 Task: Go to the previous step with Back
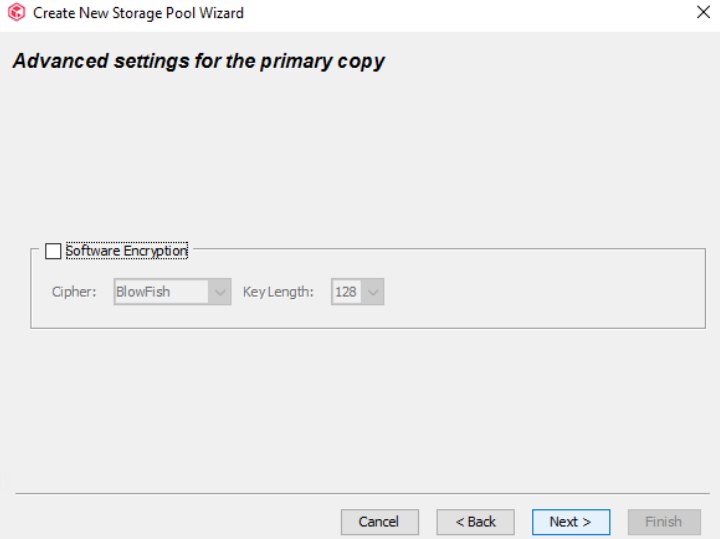click(475, 521)
